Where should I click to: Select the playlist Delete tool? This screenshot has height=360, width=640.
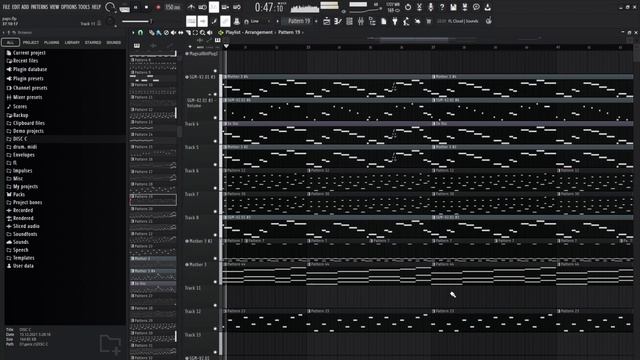[166, 33]
